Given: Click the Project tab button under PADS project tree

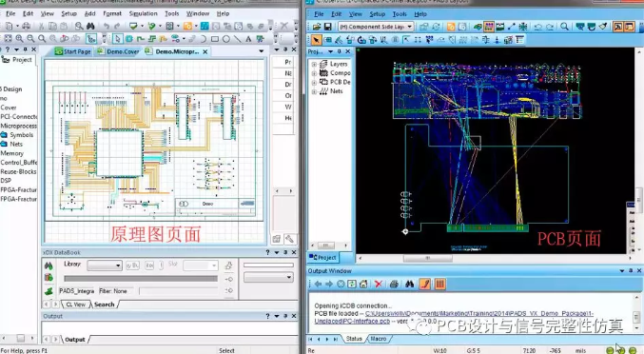Looking at the screenshot, I should [323, 258].
